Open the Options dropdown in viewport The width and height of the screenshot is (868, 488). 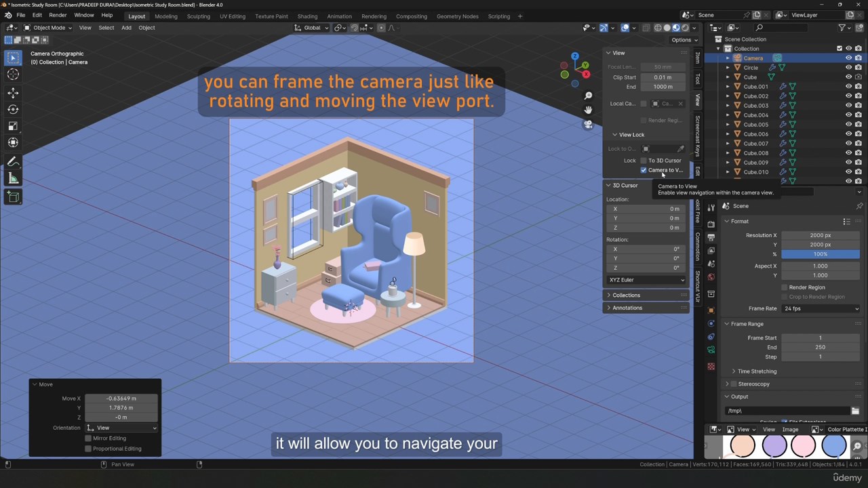tap(684, 40)
